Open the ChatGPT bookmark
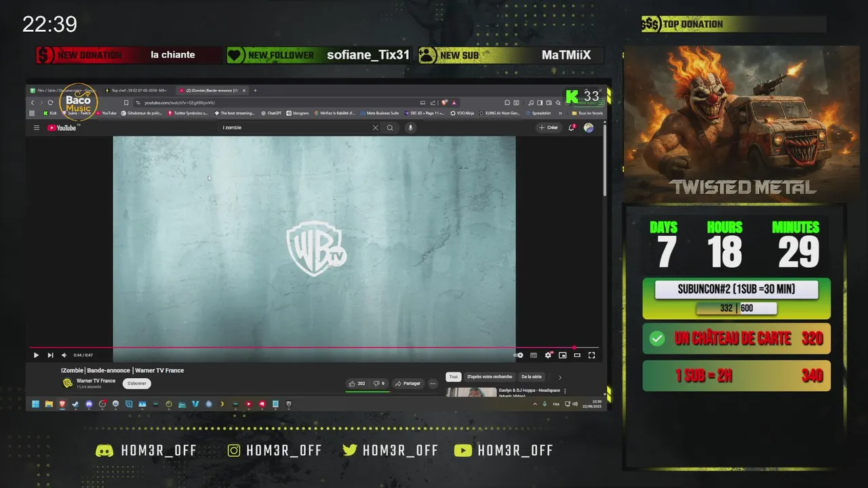The image size is (868, 488). click(x=270, y=113)
